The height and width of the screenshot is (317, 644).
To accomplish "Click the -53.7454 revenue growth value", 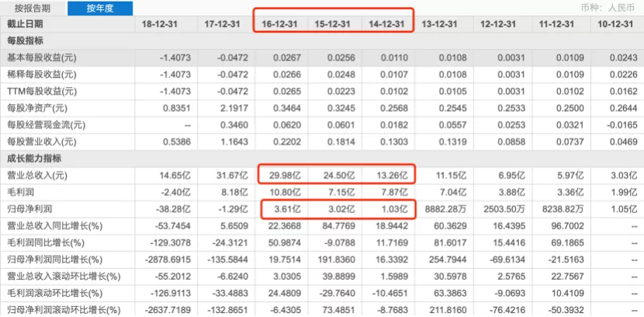I will tap(173, 226).
